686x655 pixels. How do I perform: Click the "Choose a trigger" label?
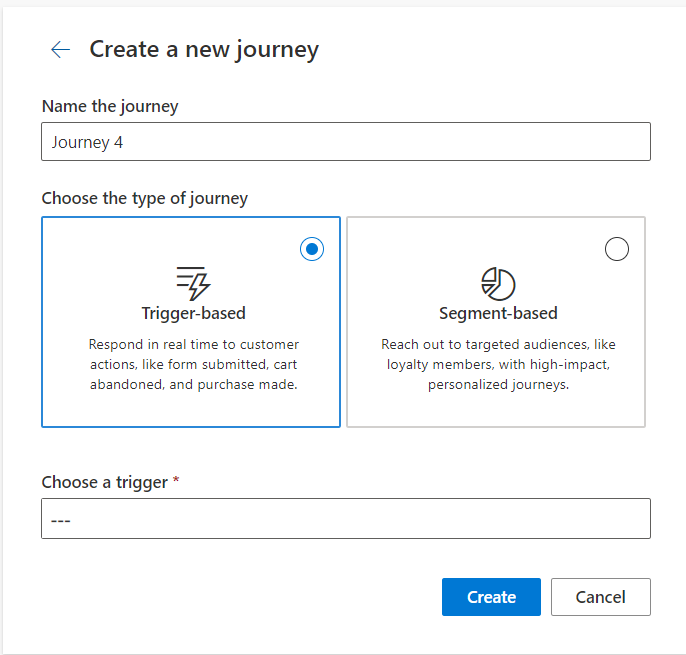[104, 482]
